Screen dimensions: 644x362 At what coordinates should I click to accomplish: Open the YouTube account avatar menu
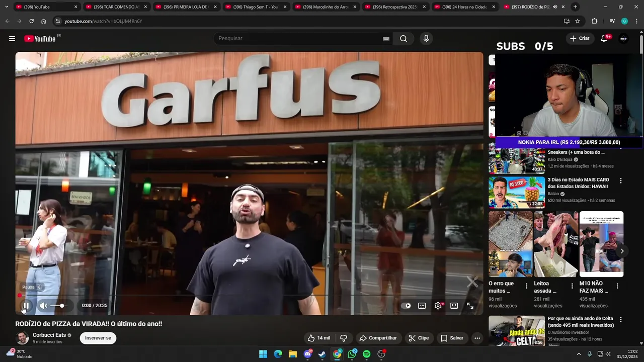pos(623,39)
